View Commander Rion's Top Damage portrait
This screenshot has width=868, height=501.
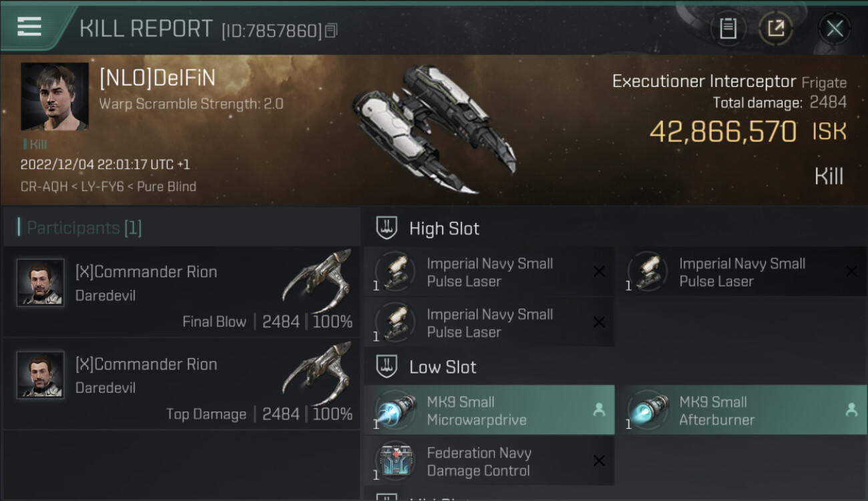tap(41, 375)
